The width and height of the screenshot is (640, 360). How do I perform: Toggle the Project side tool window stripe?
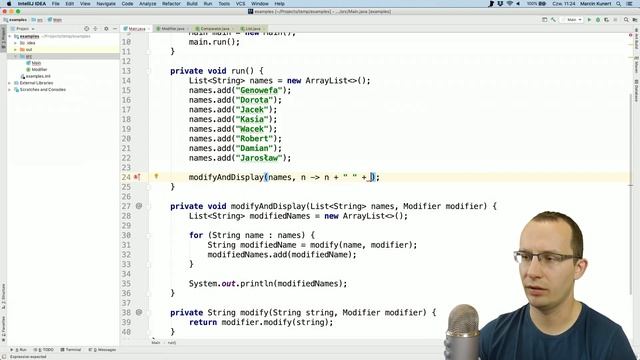[x=3, y=38]
